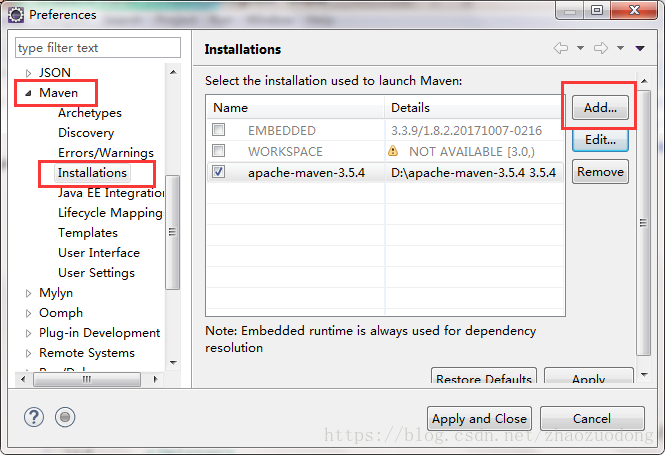The image size is (665, 455).
Task: Select the Maven tree label
Action: 59,93
